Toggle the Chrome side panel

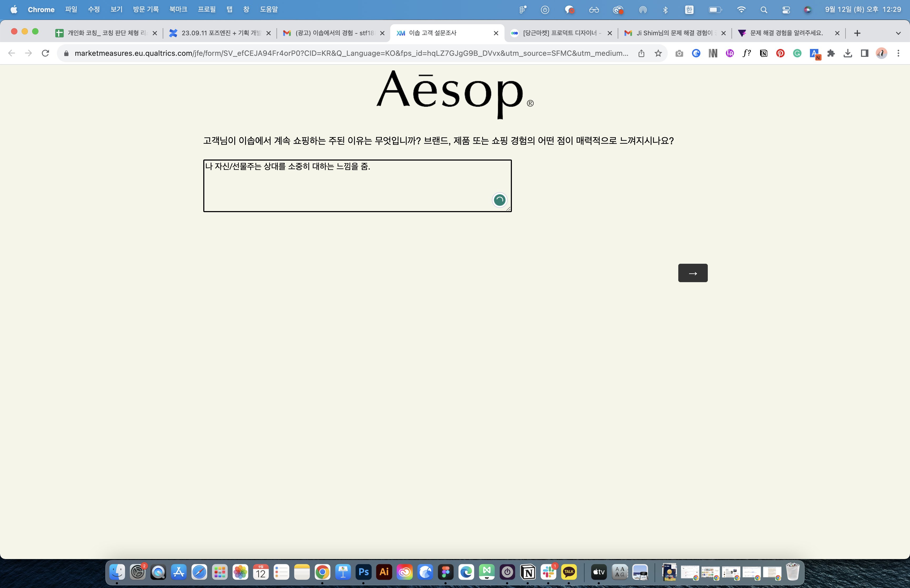click(864, 53)
